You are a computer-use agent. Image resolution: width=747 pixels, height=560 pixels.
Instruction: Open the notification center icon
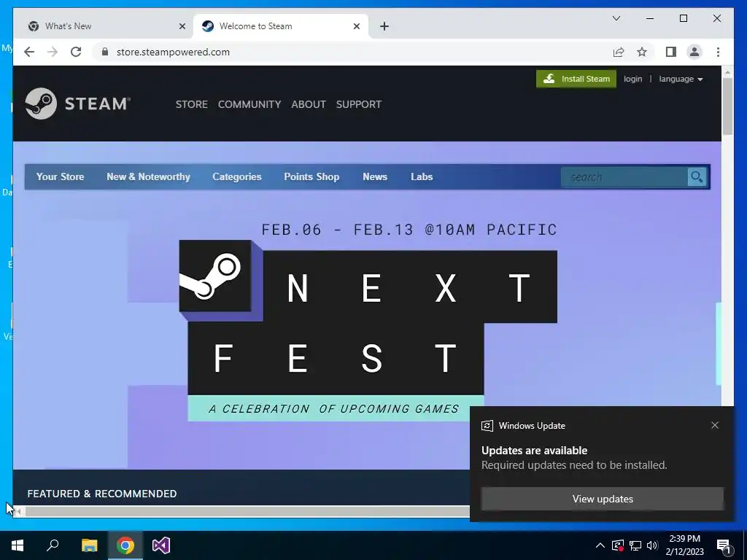pos(724,545)
